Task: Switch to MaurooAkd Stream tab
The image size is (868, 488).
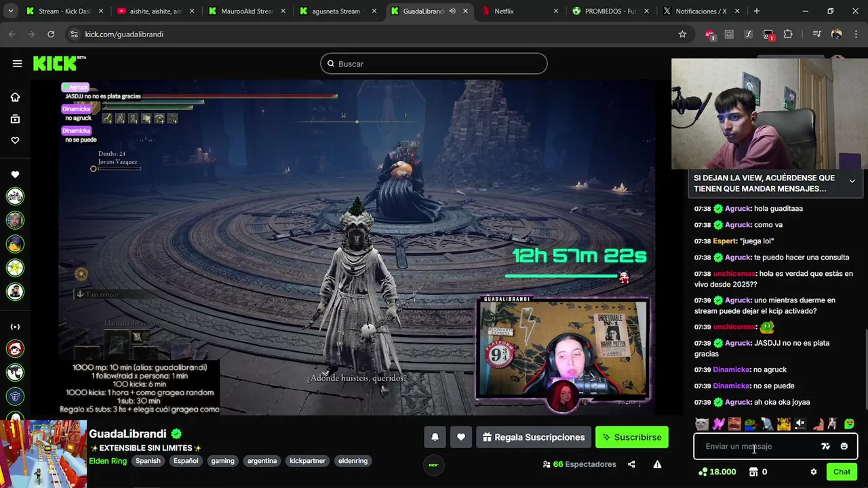Action: [x=245, y=11]
